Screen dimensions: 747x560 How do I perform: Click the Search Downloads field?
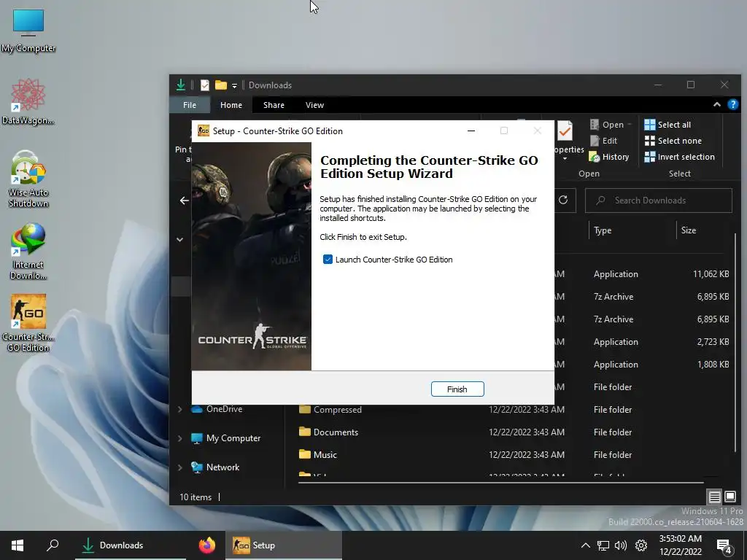[x=659, y=201]
